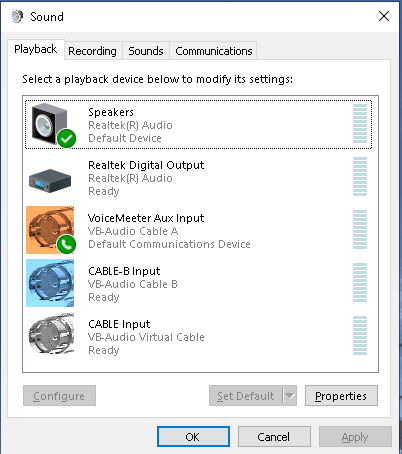
Task: Select the 'VoiceMeeter Aux Input' name text
Action: 146,218
